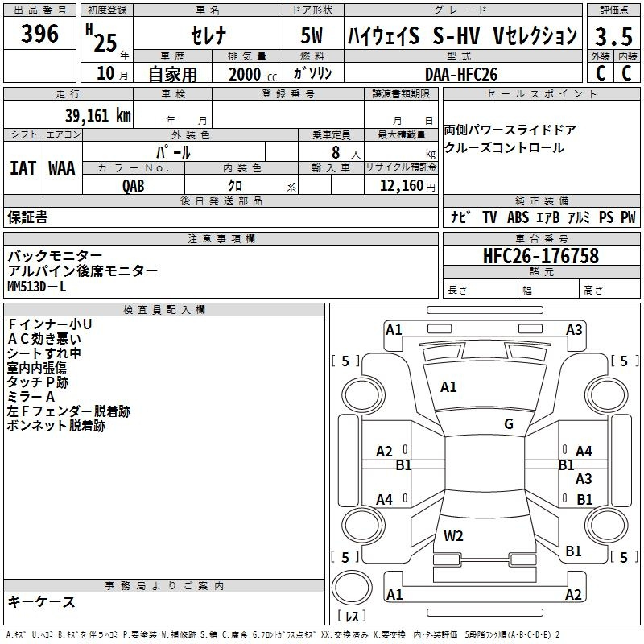Click the A1 mark on the hood
This screenshot has height=644, width=644.
(448, 387)
